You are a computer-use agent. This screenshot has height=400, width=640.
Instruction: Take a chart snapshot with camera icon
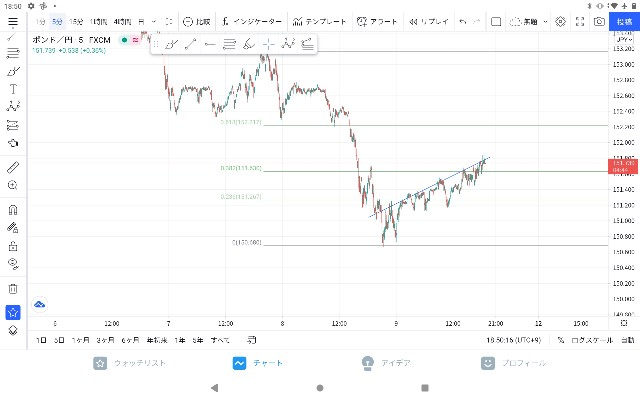599,22
